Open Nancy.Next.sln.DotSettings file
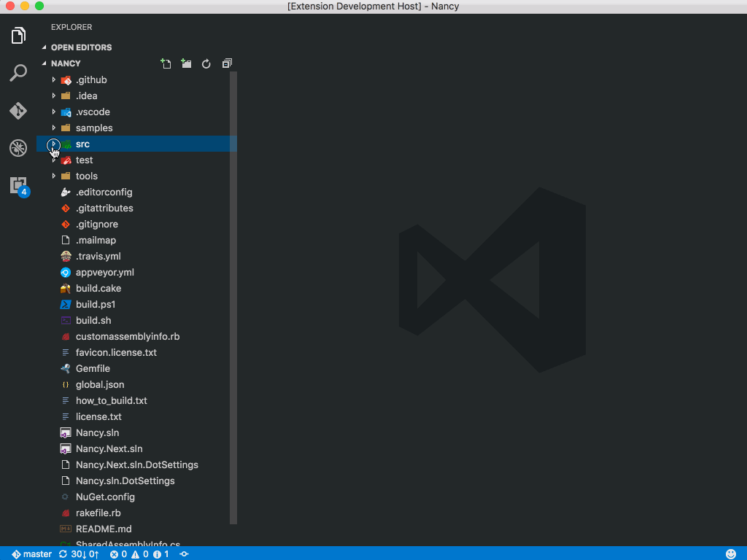 136,464
